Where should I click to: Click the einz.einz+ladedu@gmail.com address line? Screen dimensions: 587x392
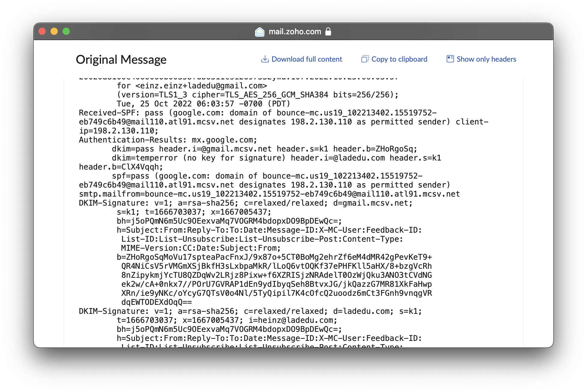[x=192, y=86]
